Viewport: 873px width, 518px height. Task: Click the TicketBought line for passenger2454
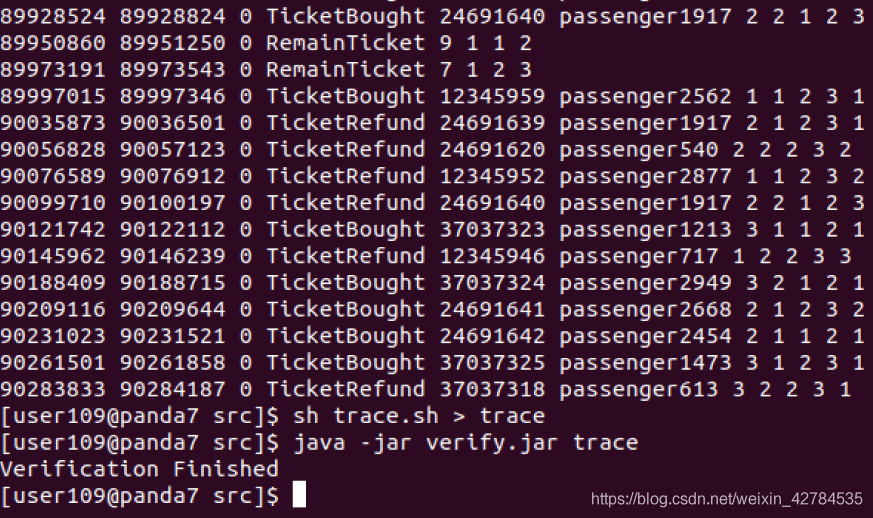click(x=433, y=336)
